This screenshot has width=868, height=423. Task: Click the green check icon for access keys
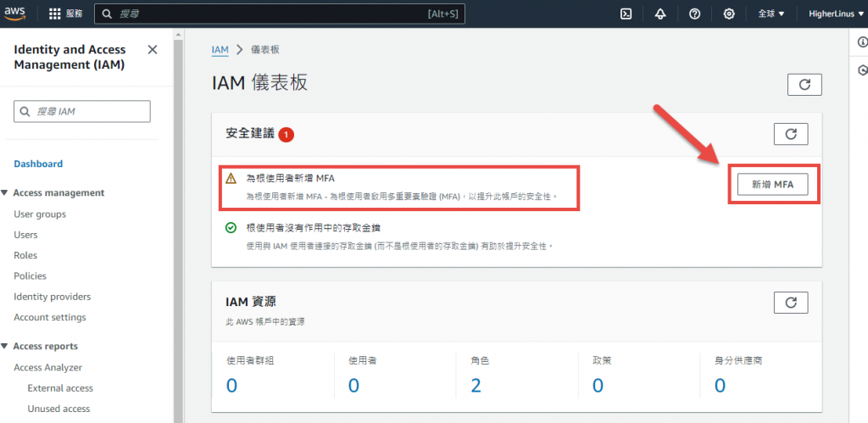point(231,227)
